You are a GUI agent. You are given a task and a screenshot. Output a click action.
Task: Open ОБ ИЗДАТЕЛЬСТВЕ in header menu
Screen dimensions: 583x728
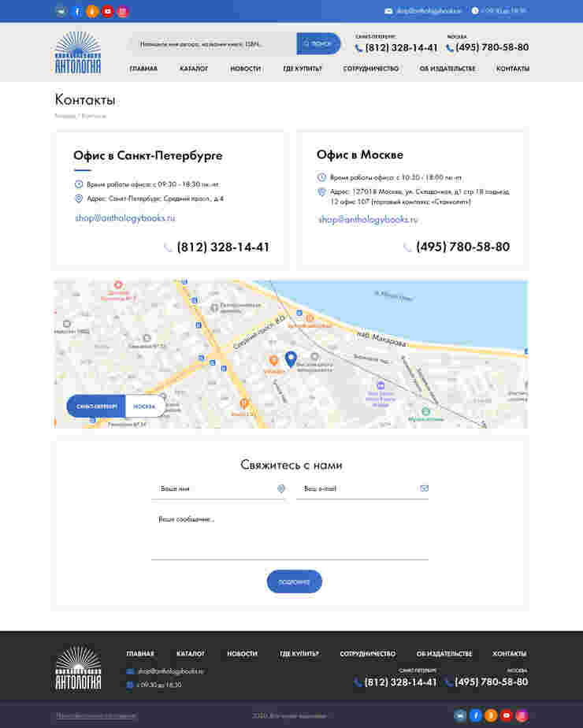coord(447,69)
